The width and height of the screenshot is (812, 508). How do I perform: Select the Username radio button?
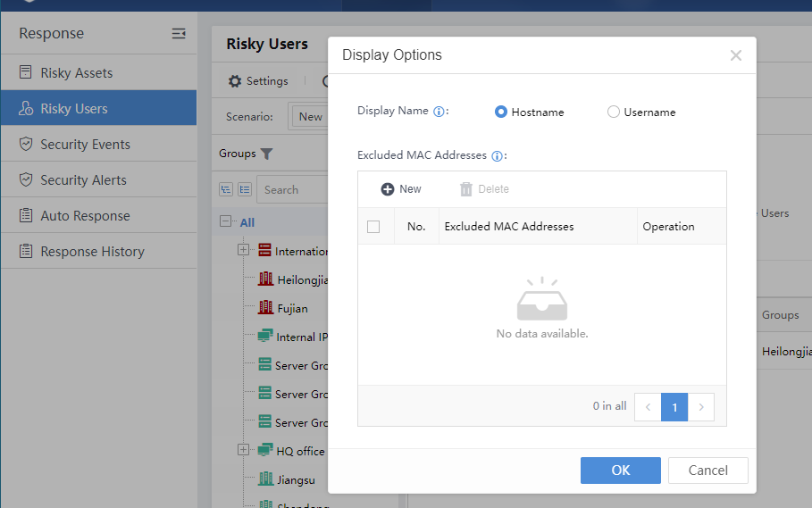click(x=614, y=112)
